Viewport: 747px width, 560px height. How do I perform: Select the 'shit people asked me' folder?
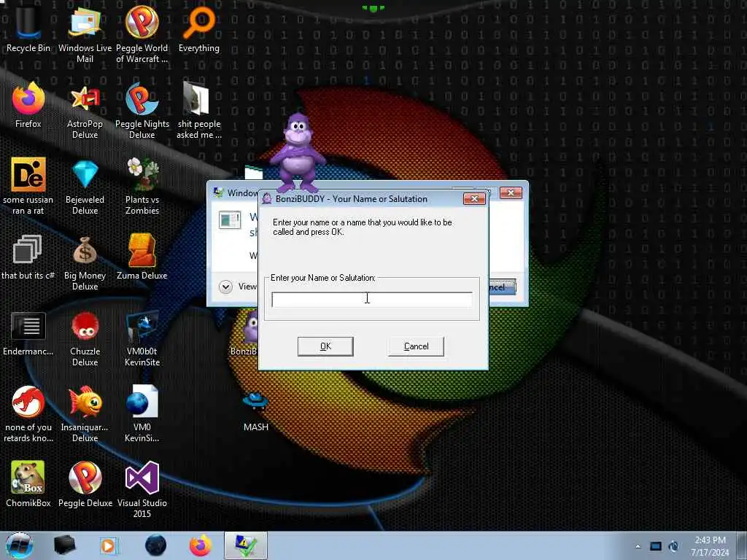(199, 109)
